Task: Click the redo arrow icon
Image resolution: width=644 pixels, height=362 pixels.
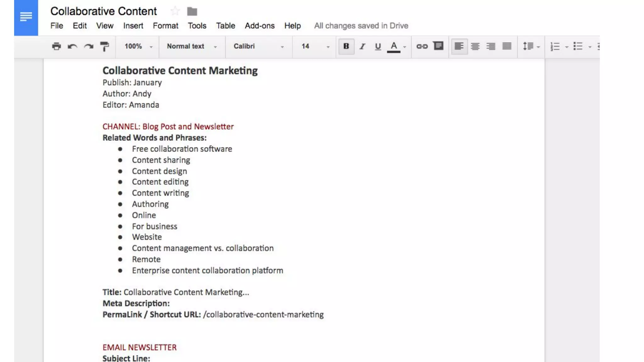Action: (89, 47)
